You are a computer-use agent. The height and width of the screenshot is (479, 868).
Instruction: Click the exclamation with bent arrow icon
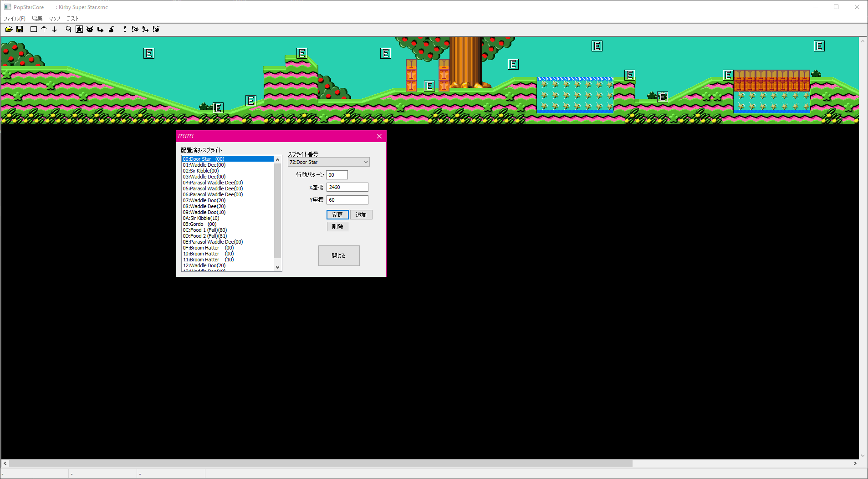click(145, 29)
